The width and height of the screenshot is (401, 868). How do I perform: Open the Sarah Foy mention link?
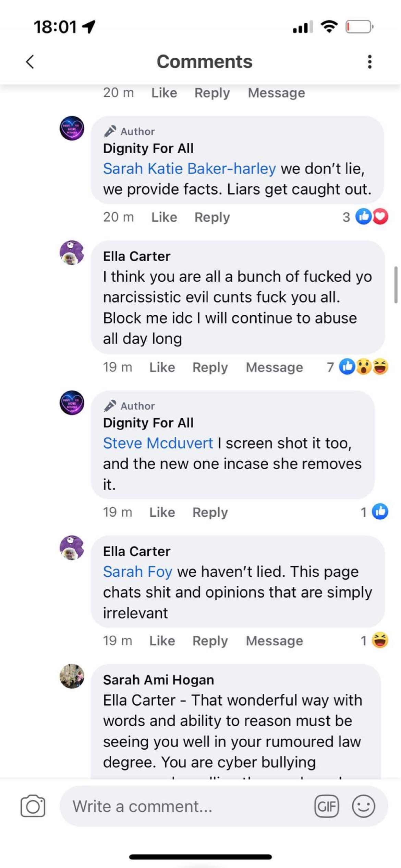(137, 572)
